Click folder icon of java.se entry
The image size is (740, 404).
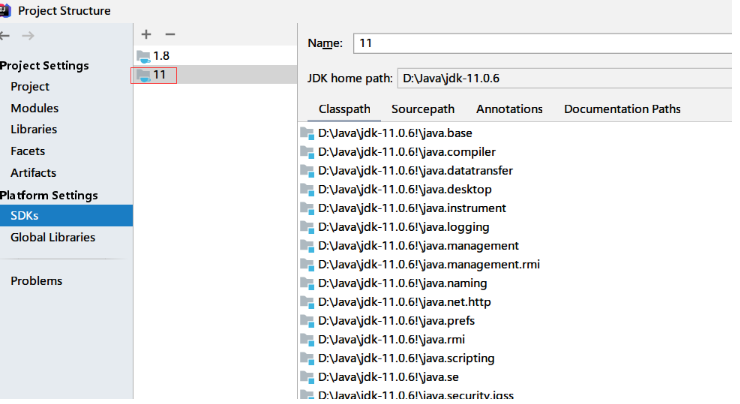[307, 378]
